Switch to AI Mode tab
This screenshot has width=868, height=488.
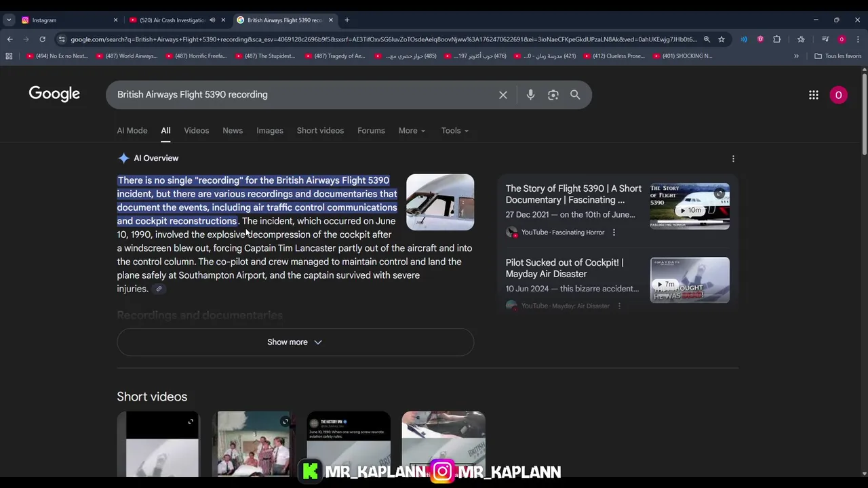coord(132,131)
